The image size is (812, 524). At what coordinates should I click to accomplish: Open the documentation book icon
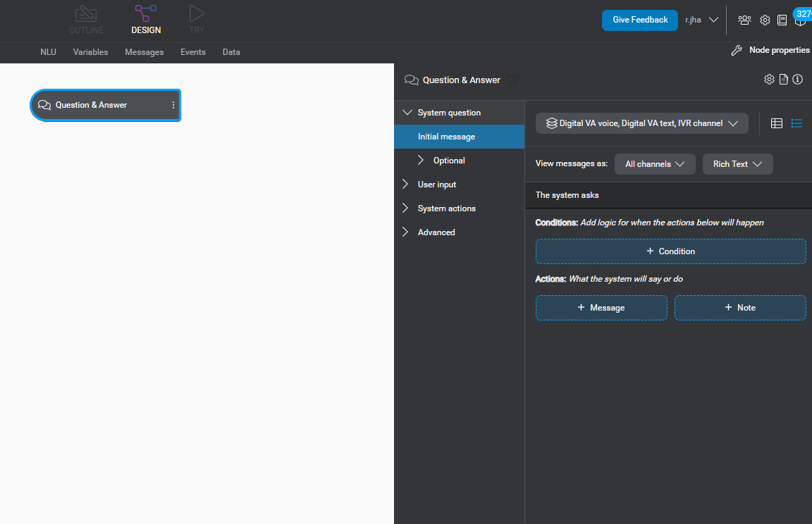(782, 20)
